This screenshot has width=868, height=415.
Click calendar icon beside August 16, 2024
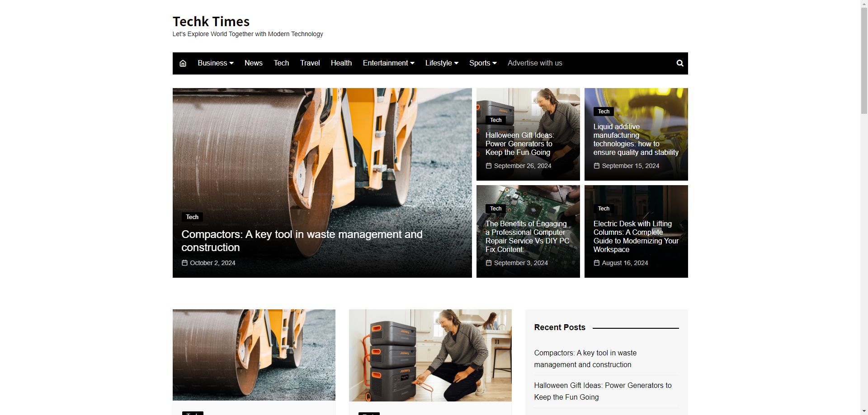596,263
